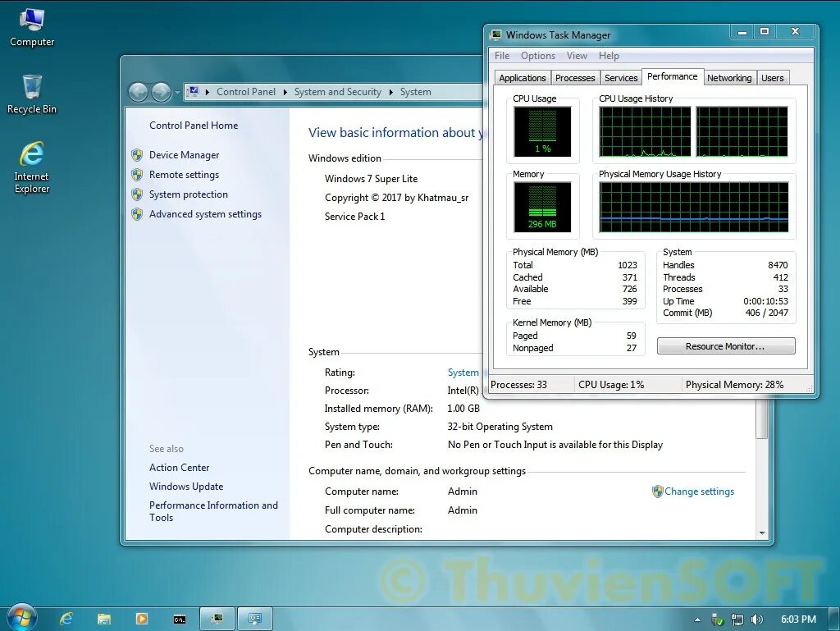This screenshot has width=840, height=631.
Task: Click 'Physical Memory: 28%' in the status bar
Action: [x=734, y=385]
